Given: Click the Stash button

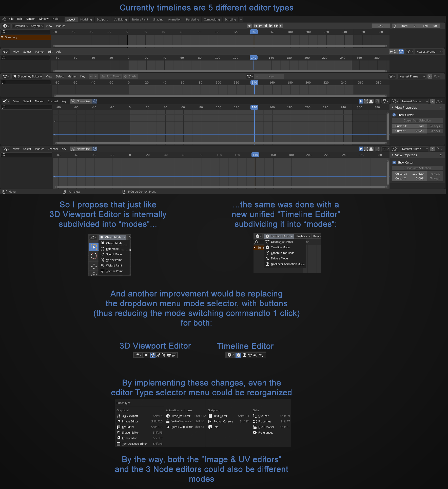Looking at the screenshot, I should (130, 76).
